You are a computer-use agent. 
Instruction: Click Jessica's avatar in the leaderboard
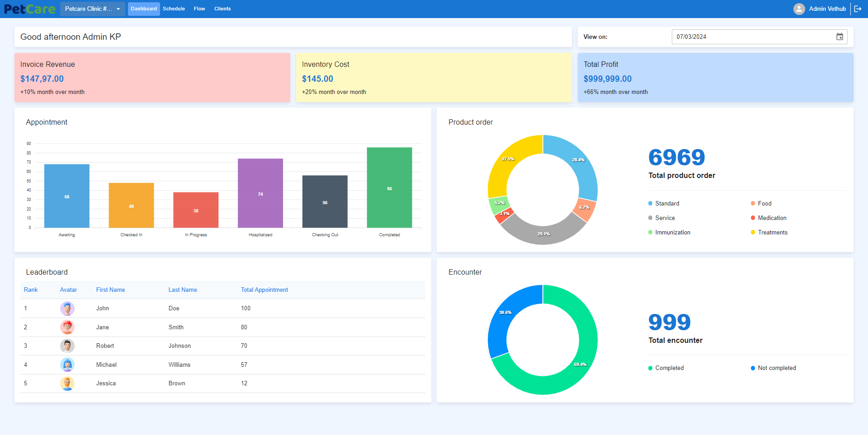tap(67, 384)
